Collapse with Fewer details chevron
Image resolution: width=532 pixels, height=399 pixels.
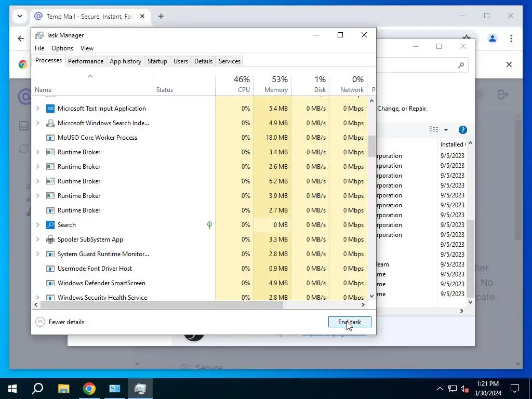[40, 322]
